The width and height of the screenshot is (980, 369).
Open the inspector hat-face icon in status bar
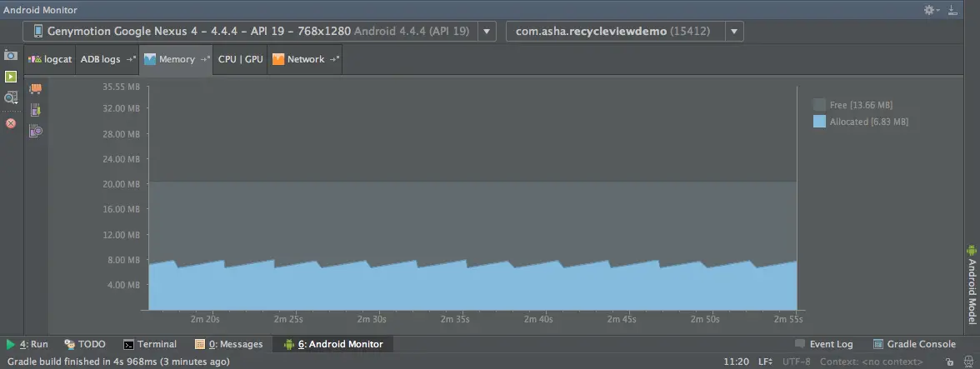pos(968,362)
